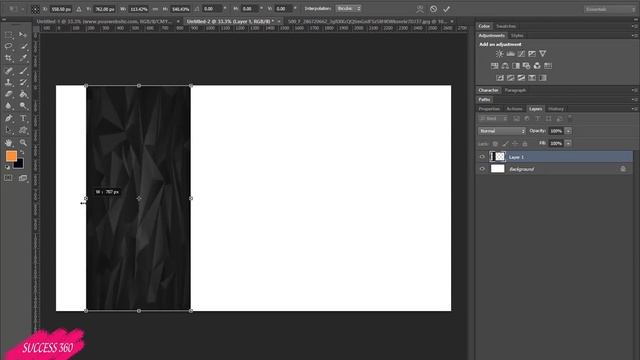Select the Eyedropper tool
The image size is (640, 360).
point(23,58)
